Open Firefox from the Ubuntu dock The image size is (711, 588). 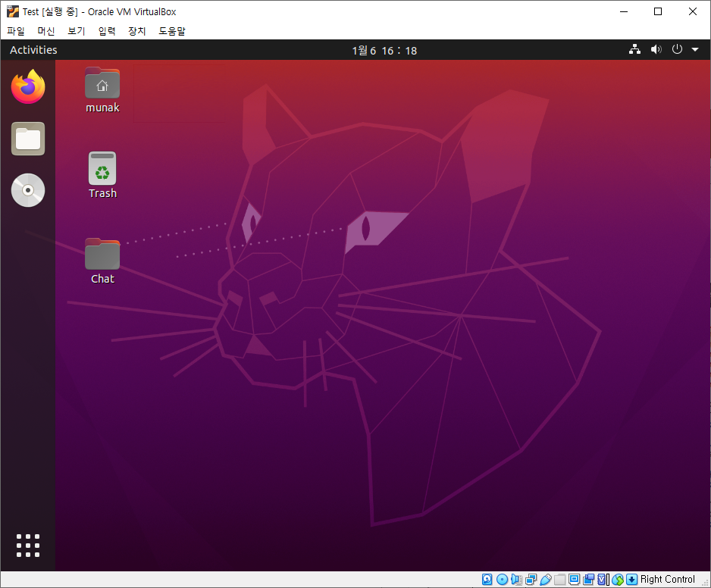[28, 86]
